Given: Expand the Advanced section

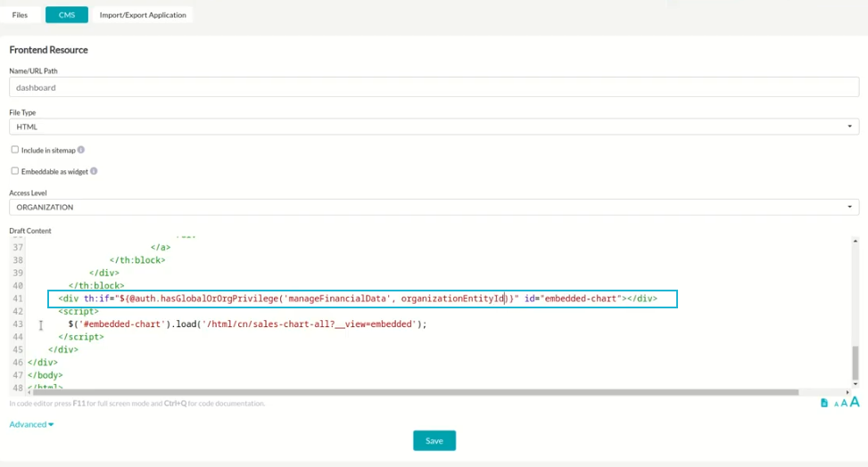Looking at the screenshot, I should point(31,424).
